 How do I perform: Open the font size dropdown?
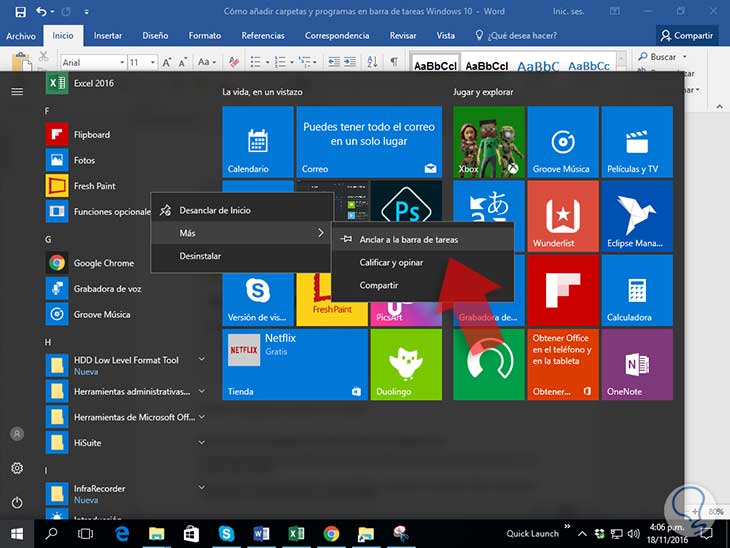point(153,62)
